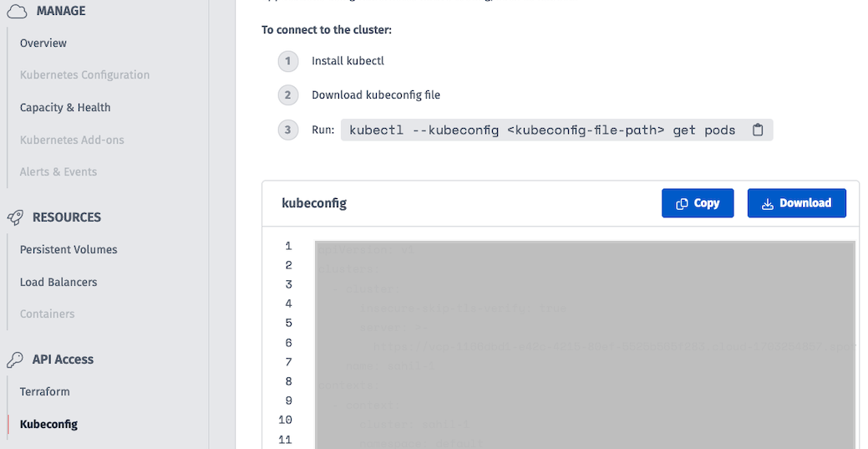Click the RESOURCES rocket icon

pyautogui.click(x=16, y=217)
